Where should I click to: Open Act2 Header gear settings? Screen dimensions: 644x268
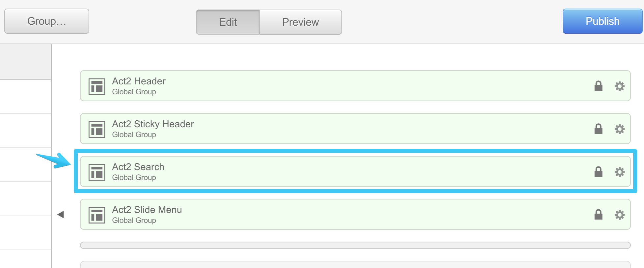[620, 86]
